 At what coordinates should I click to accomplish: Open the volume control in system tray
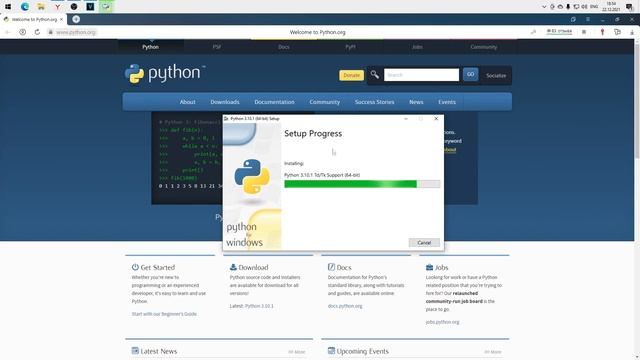click(x=584, y=7)
